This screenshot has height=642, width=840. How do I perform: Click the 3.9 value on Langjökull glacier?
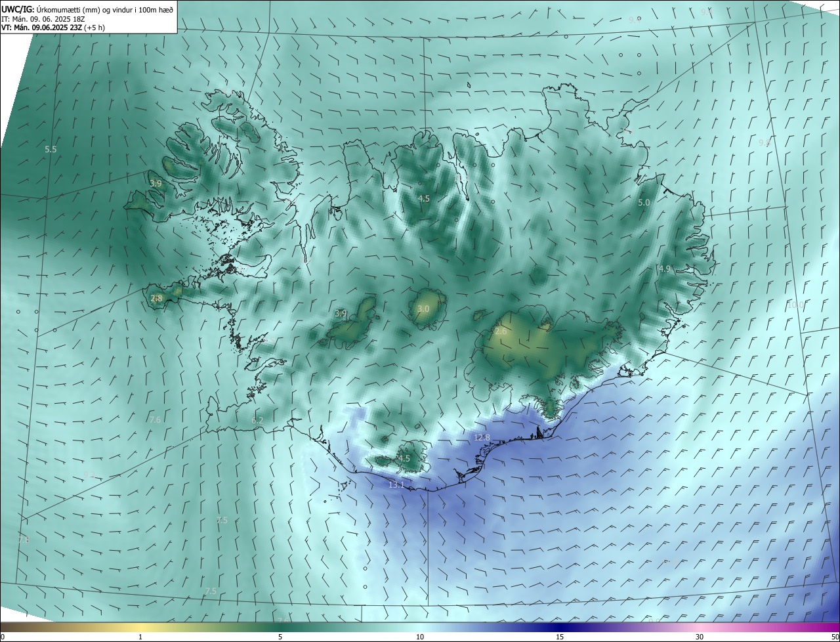[x=341, y=314]
